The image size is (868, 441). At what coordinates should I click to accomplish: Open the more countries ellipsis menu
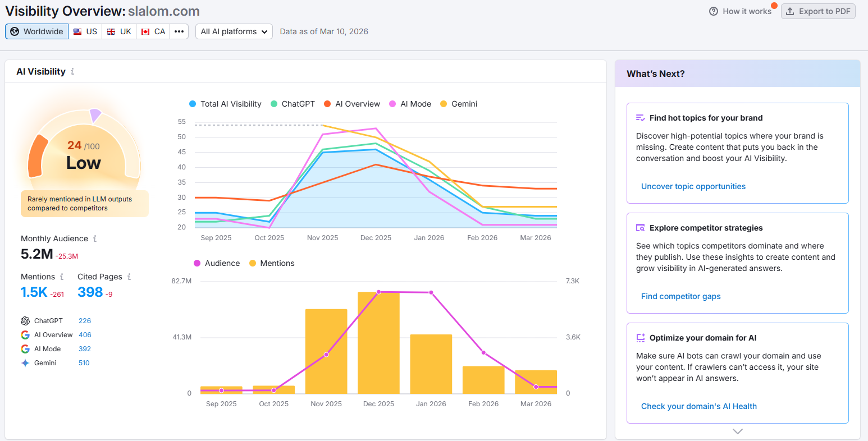[179, 31]
